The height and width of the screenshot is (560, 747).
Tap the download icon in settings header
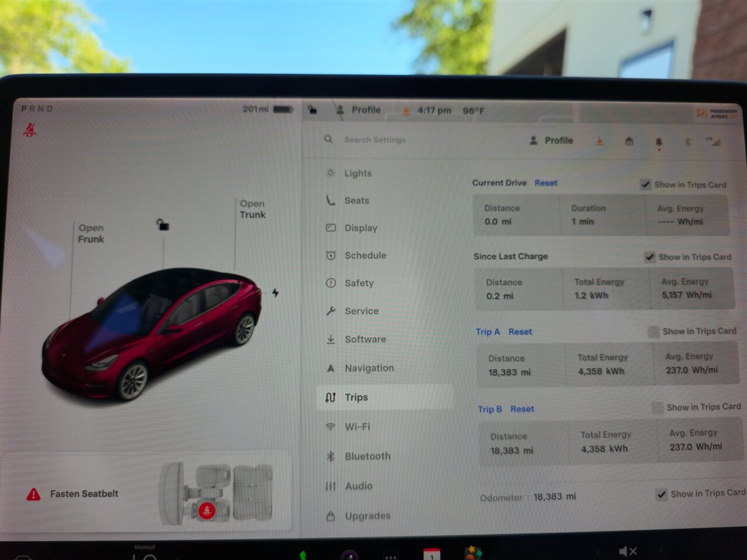(x=599, y=141)
